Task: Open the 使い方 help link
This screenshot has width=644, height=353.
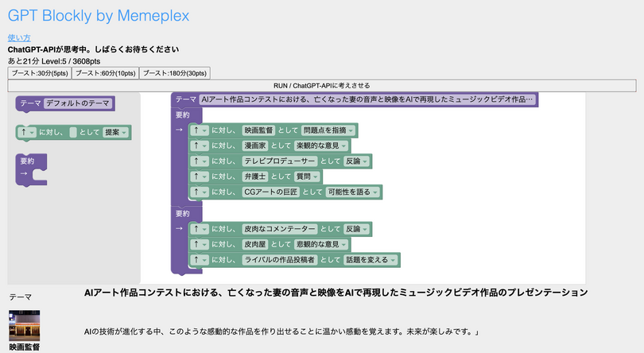Action: 19,38
